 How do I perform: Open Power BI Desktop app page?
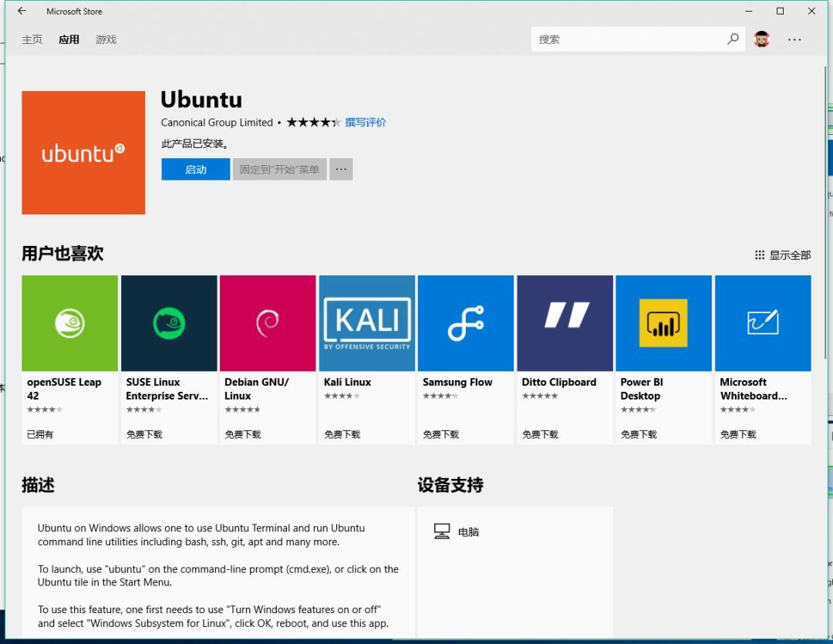663,322
